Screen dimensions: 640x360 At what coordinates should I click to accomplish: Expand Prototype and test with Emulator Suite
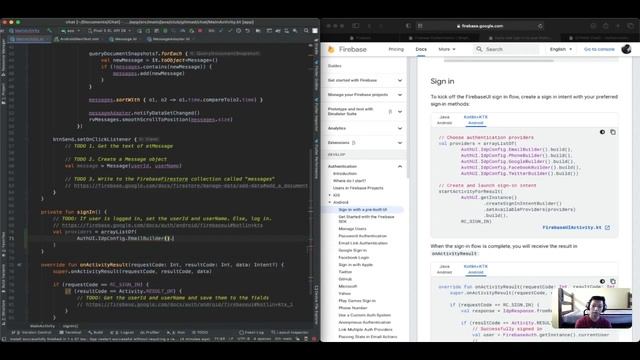(365, 111)
